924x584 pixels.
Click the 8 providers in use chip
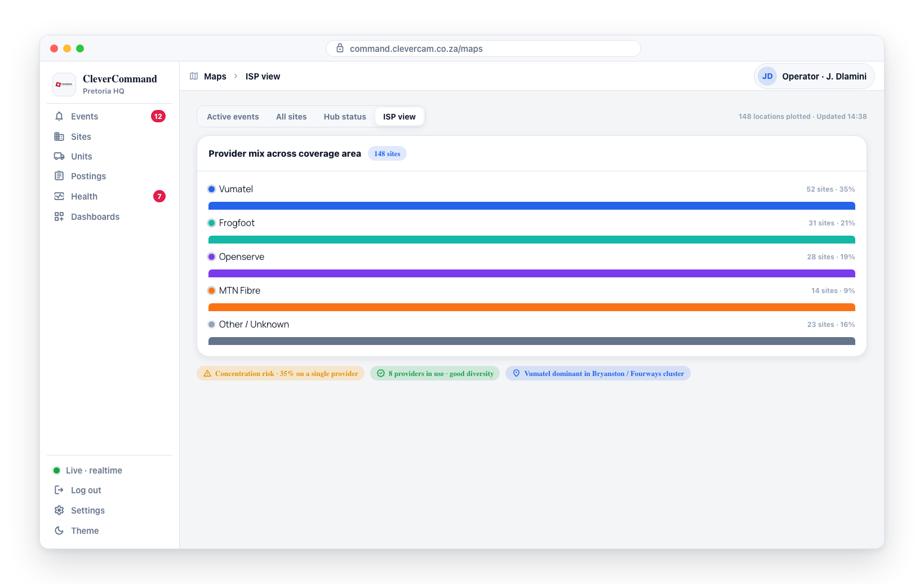point(435,373)
